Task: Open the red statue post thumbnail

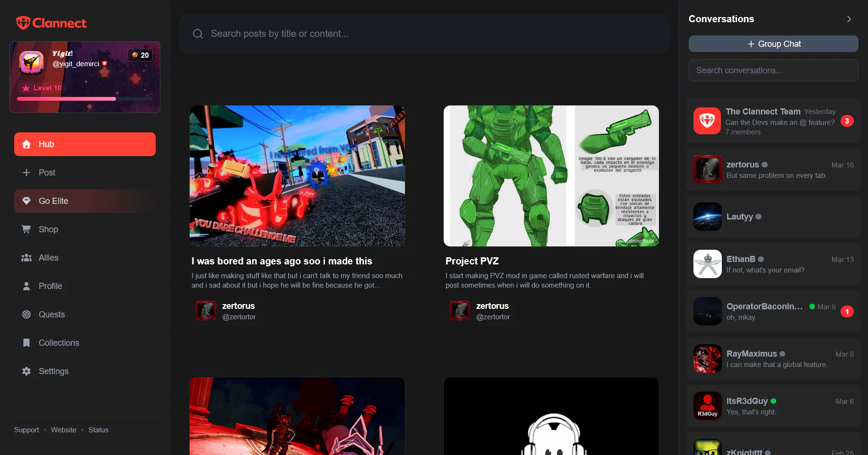Action: pyautogui.click(x=297, y=416)
